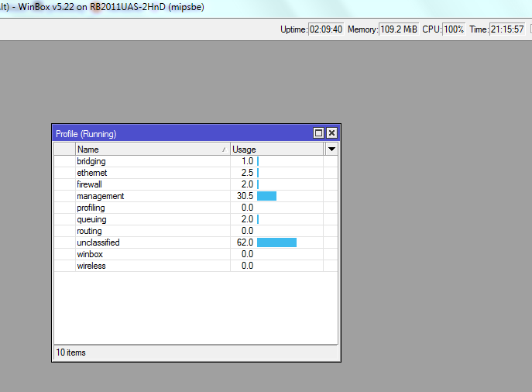Sort by the Usage column header
This screenshot has width=532, height=392.
(x=277, y=150)
